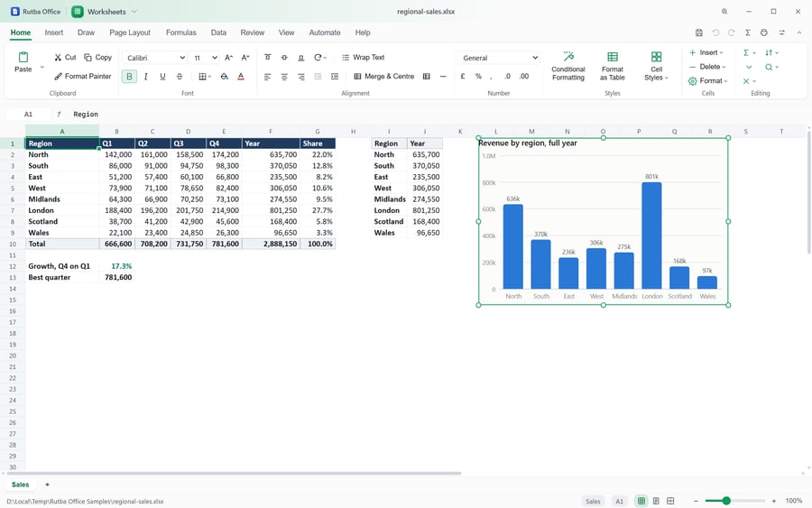Centre text horizontally

284,77
